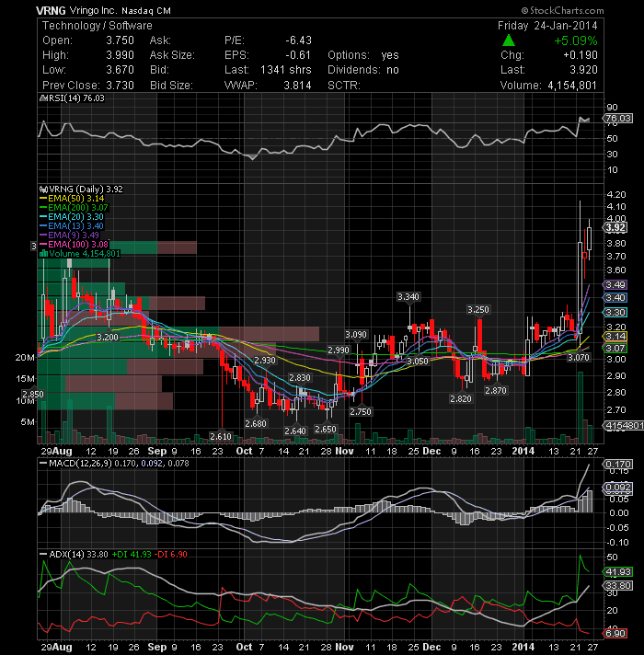This screenshot has width=644, height=655.
Task: Click the 3.92 last price tag on the axis
Action: [x=615, y=227]
